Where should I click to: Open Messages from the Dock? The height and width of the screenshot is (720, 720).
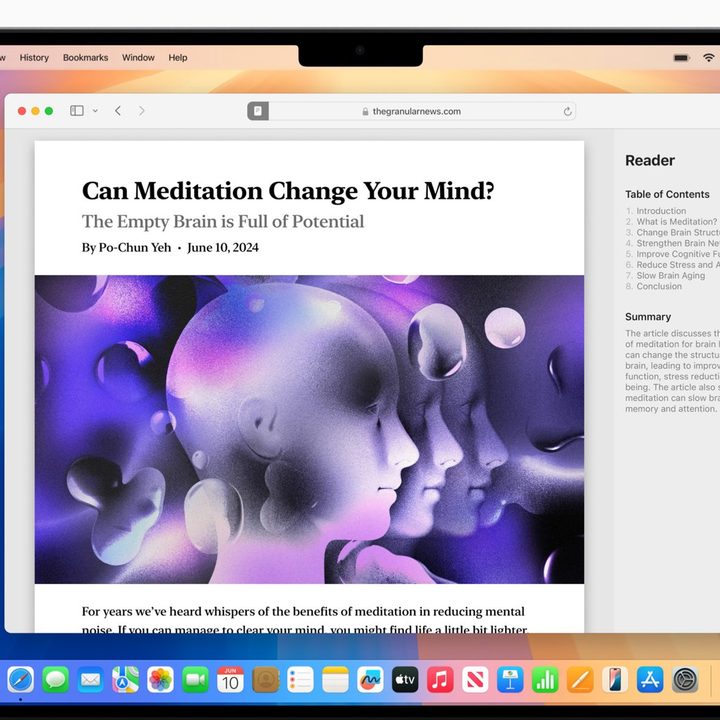click(56, 680)
